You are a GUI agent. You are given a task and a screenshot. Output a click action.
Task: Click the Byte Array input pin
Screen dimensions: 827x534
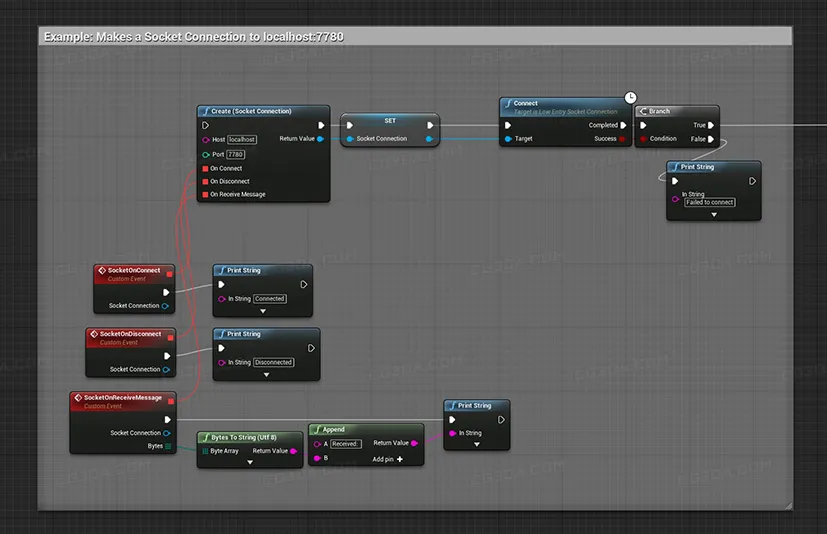coord(205,451)
